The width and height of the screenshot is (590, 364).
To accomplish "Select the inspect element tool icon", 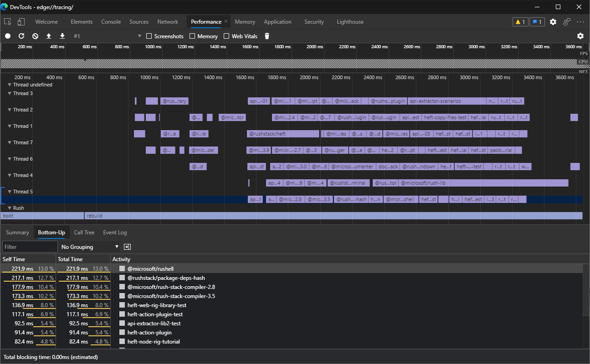I will tap(7, 22).
